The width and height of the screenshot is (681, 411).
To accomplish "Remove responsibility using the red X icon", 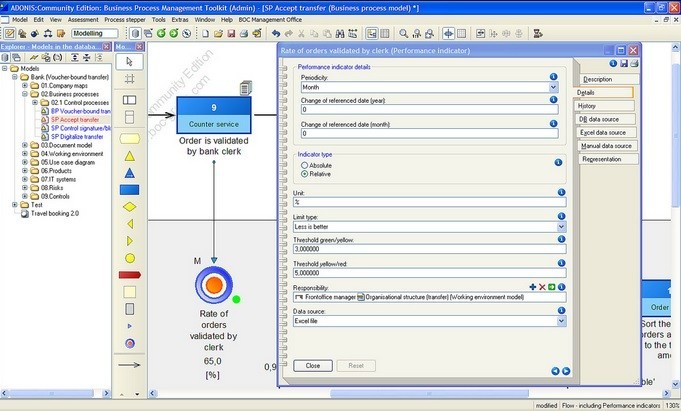I will [x=543, y=287].
